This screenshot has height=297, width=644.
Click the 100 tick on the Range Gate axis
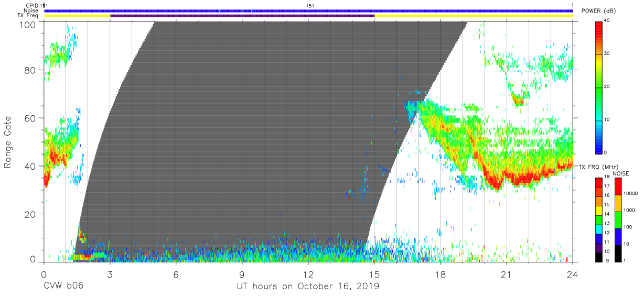click(27, 24)
